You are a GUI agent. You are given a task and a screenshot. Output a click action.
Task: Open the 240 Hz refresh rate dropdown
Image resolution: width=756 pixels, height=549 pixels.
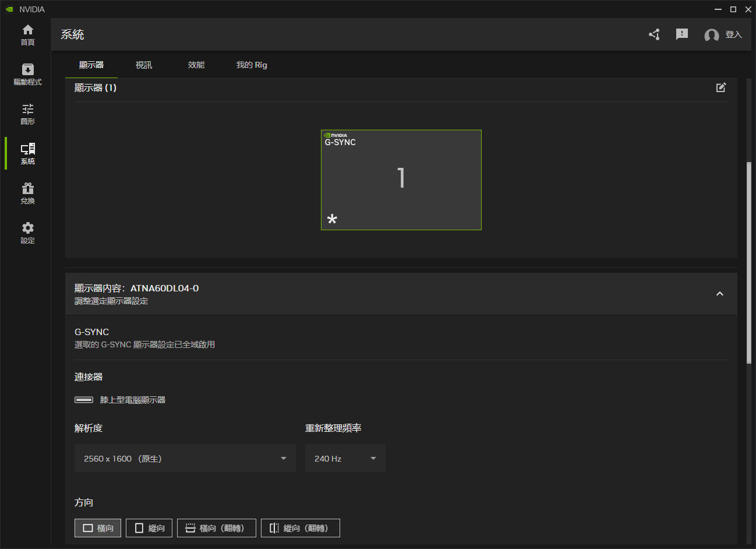point(345,458)
